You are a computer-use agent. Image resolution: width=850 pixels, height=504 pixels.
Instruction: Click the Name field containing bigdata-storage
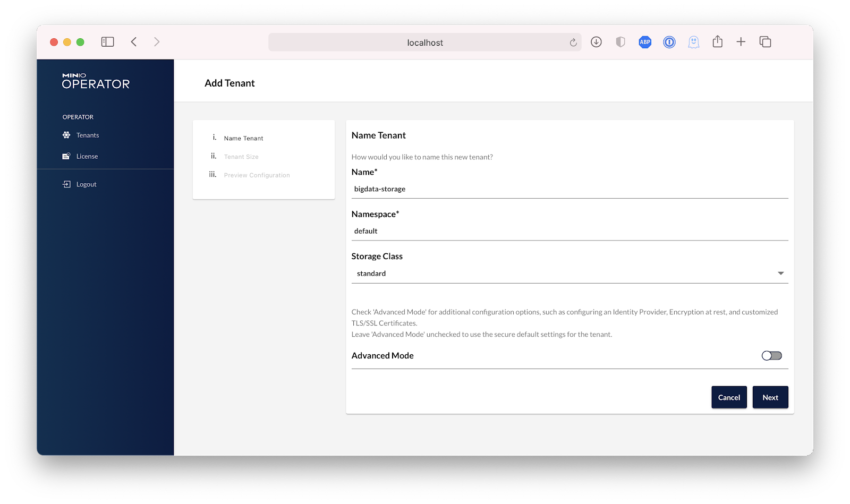pos(569,189)
